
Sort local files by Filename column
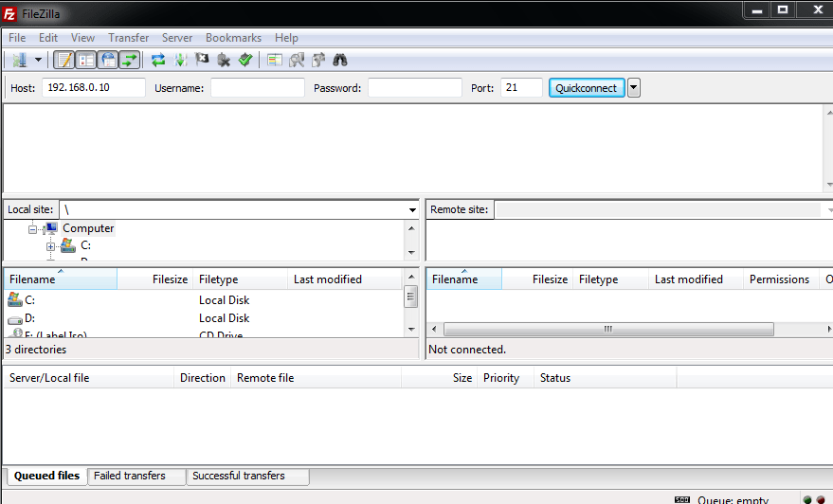pos(61,279)
